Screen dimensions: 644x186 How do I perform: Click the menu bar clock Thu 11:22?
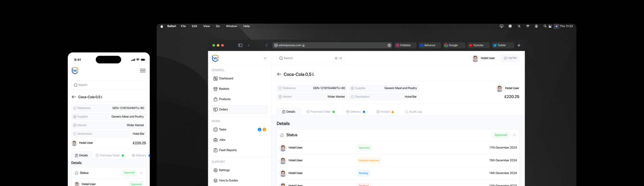(x=566, y=26)
